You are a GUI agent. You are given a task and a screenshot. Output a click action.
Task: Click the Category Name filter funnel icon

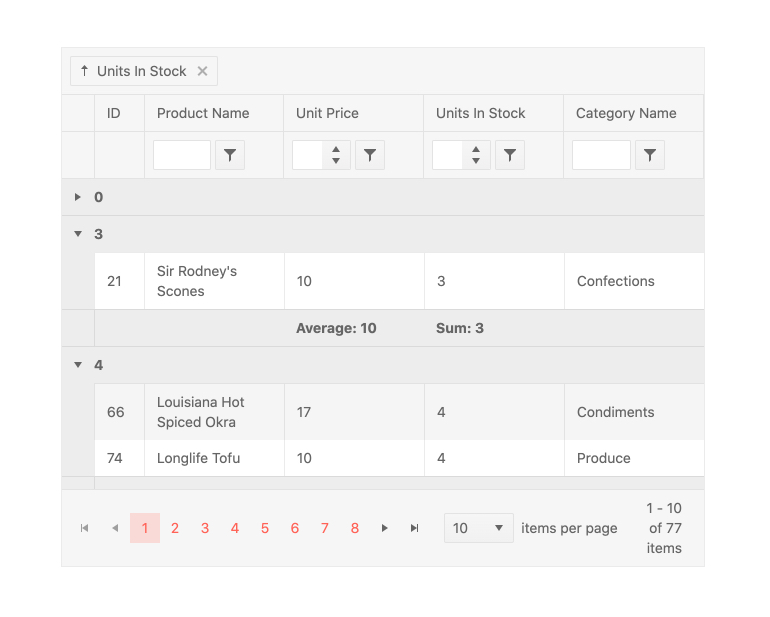(650, 155)
